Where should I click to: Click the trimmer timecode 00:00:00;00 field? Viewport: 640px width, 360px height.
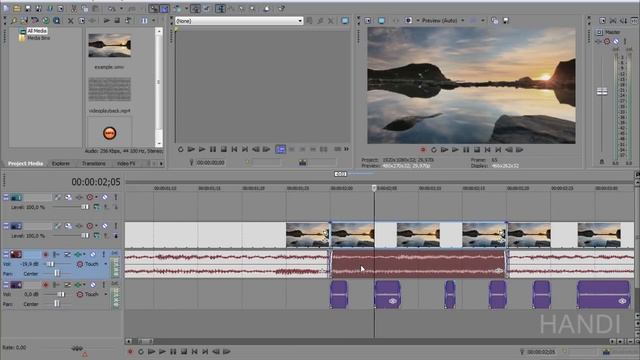tap(210, 162)
